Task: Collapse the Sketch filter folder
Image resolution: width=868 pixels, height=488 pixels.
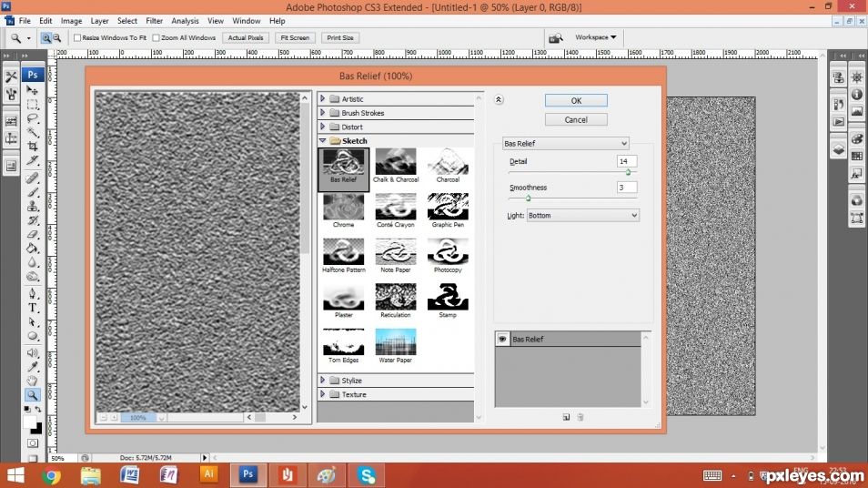Action: tap(323, 141)
